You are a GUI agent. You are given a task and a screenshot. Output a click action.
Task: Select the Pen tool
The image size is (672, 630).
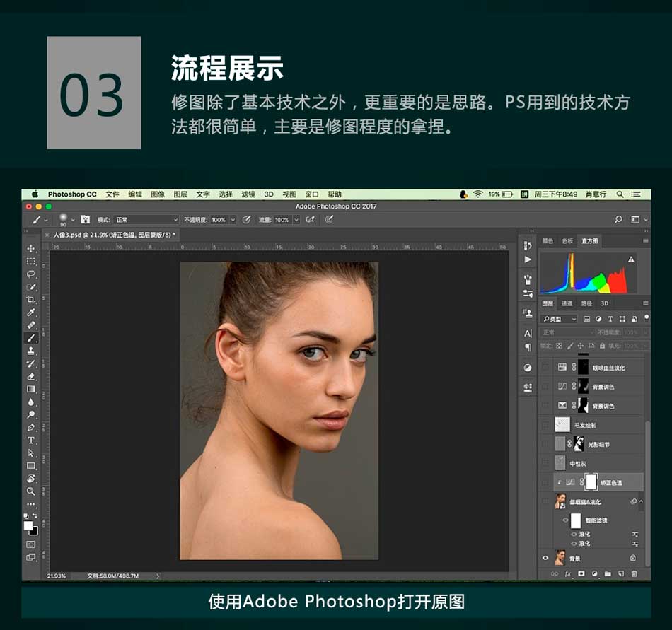click(x=31, y=428)
